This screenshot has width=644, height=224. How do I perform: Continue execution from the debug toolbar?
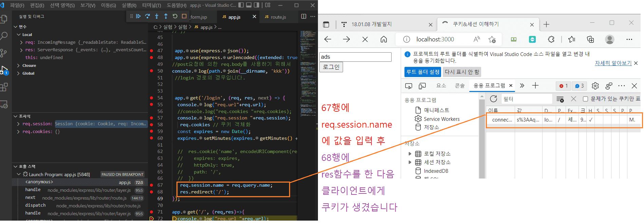coord(138,16)
